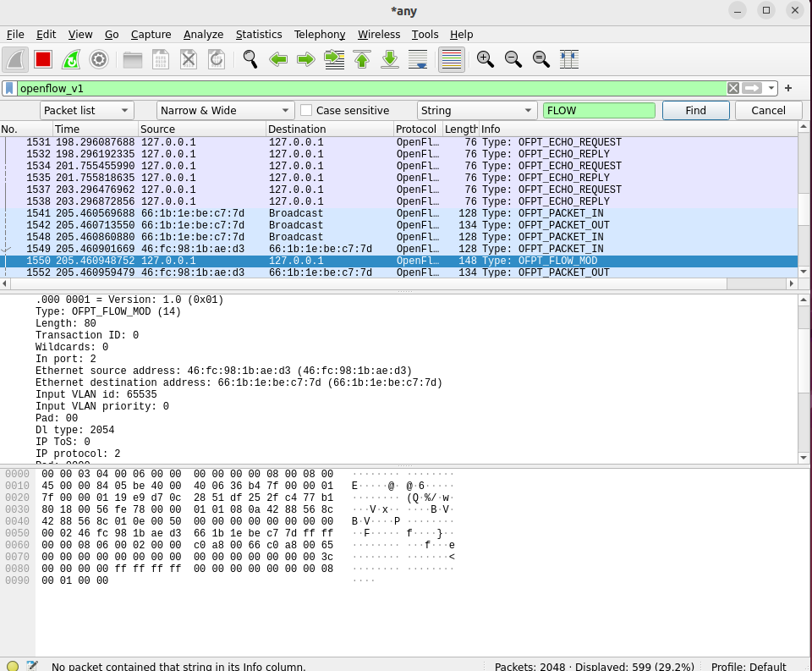Viewport: 812px width, 671px height.
Task: Open a capture file folder icon
Action: coord(133,59)
